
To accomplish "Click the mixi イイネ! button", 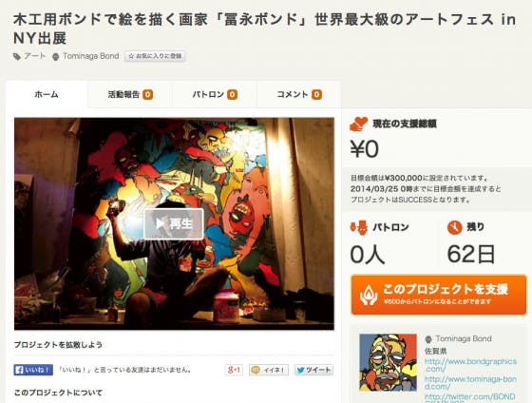I will 268,370.
